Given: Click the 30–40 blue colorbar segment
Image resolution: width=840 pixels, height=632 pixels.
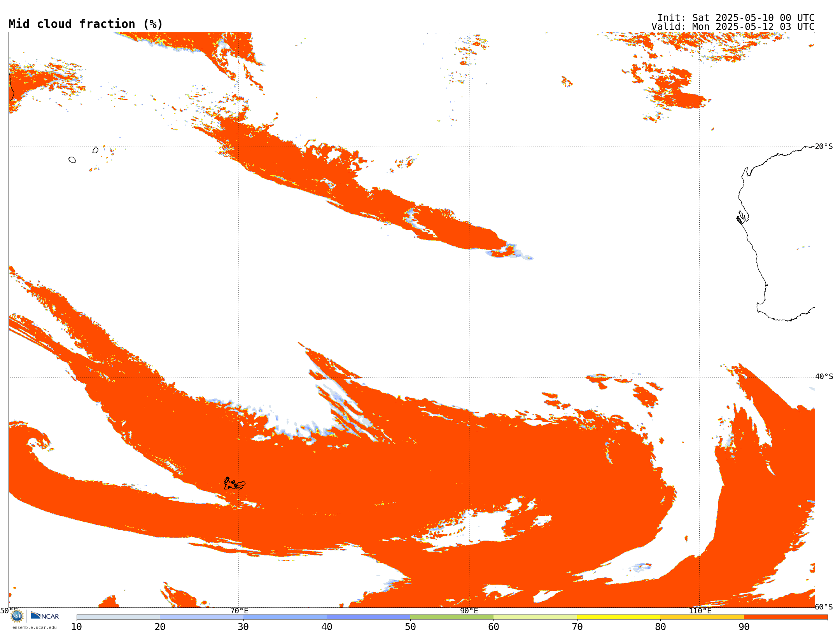Looking at the screenshot, I should point(285,617).
